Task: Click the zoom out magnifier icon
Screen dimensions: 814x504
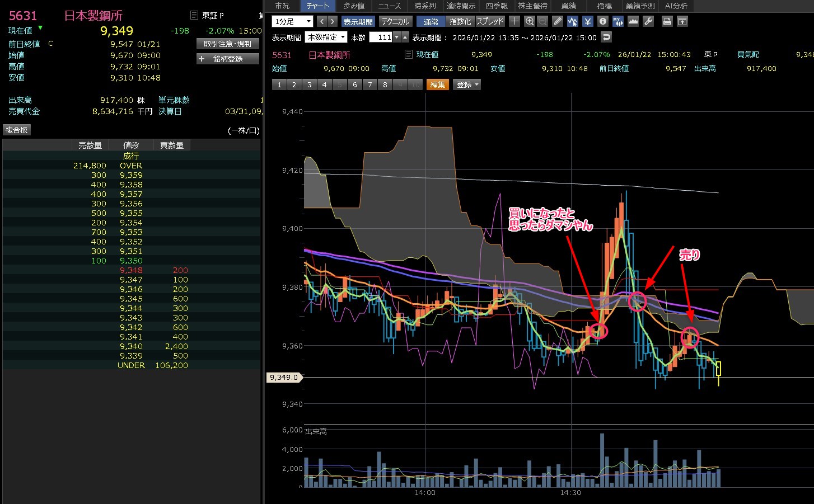Action: (x=542, y=21)
